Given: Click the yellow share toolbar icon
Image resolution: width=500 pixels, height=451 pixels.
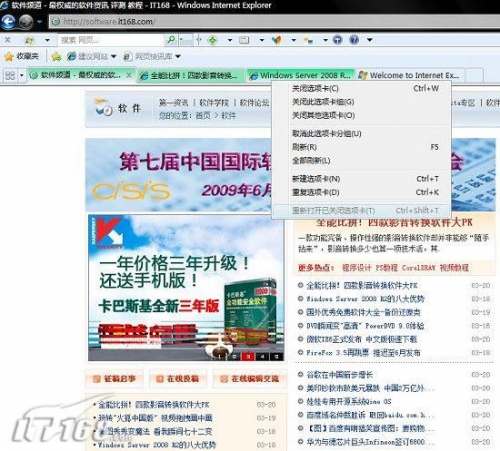Looking at the screenshot, I should click(x=308, y=40).
